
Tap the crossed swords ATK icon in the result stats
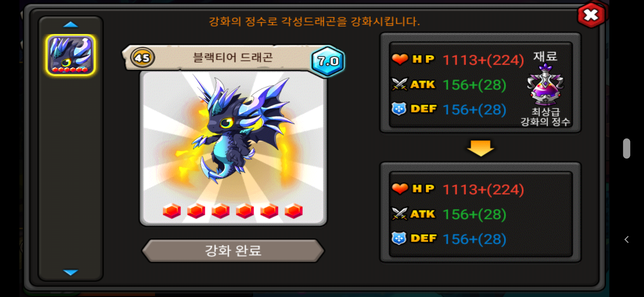pos(400,214)
